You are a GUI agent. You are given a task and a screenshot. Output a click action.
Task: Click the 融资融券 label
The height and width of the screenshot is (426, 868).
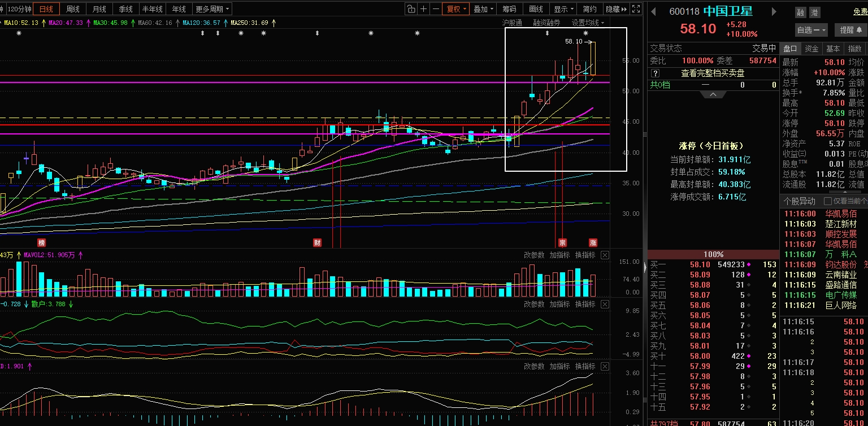(547, 23)
